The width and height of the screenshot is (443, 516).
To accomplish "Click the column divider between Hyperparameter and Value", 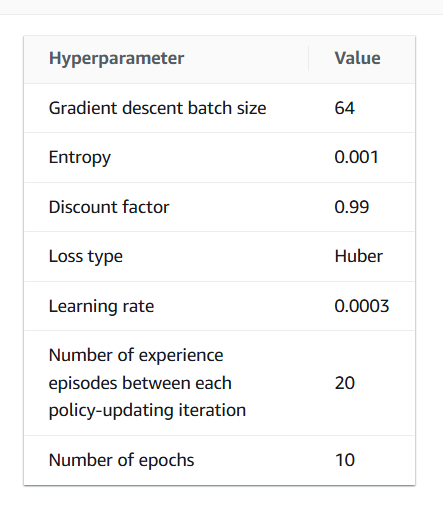I will (308, 59).
